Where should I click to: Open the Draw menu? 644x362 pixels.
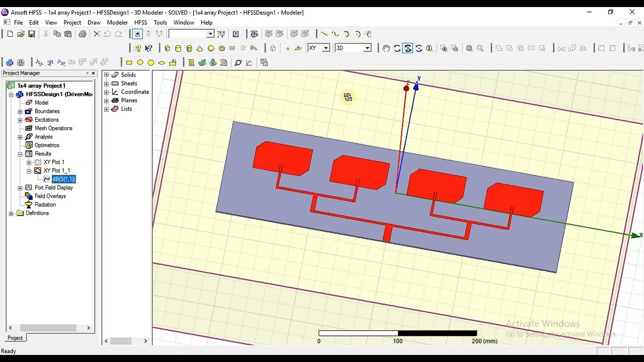point(94,23)
